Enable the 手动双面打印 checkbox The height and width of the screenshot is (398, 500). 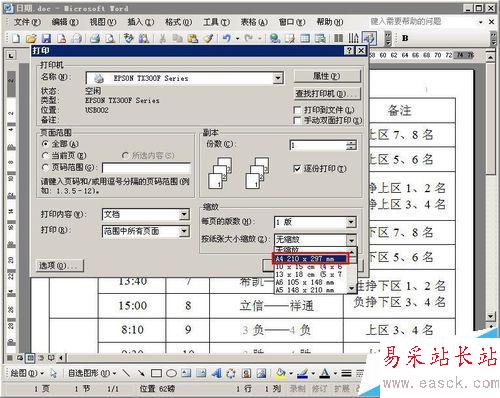click(x=297, y=120)
